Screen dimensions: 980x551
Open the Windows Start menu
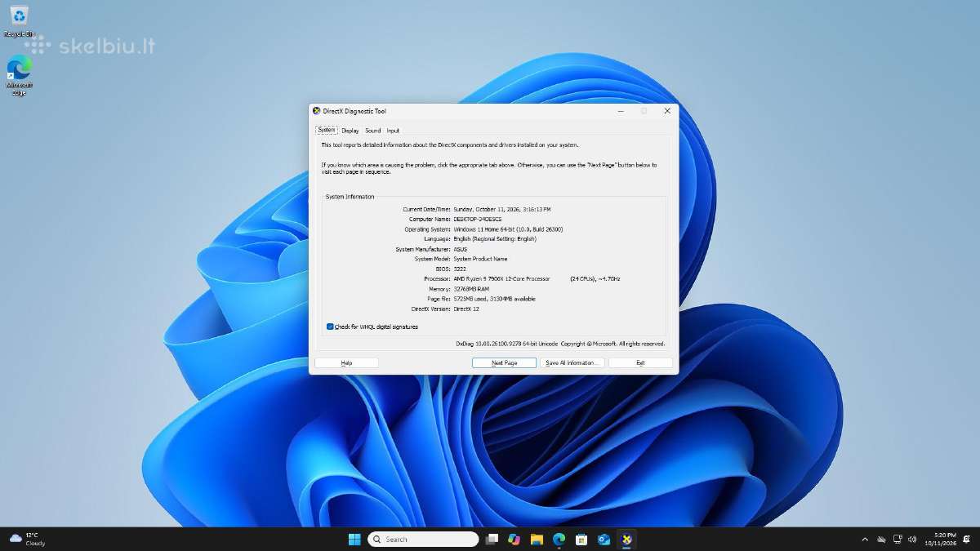(x=354, y=539)
